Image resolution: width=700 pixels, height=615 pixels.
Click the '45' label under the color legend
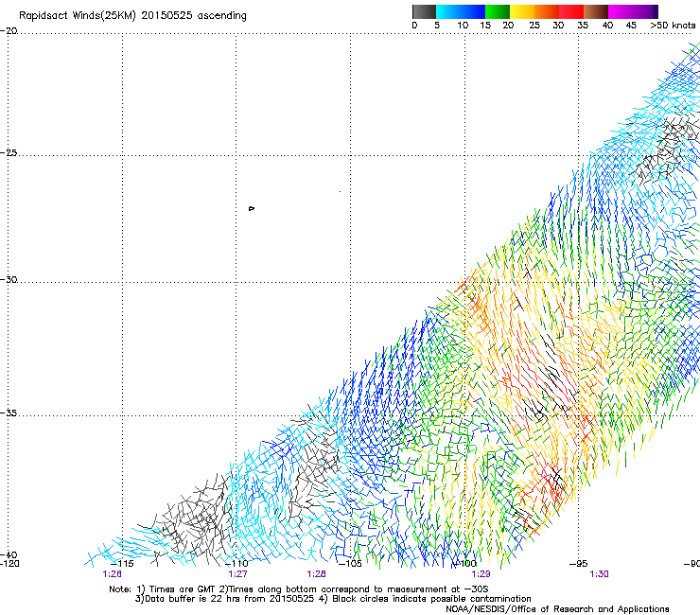pyautogui.click(x=631, y=26)
